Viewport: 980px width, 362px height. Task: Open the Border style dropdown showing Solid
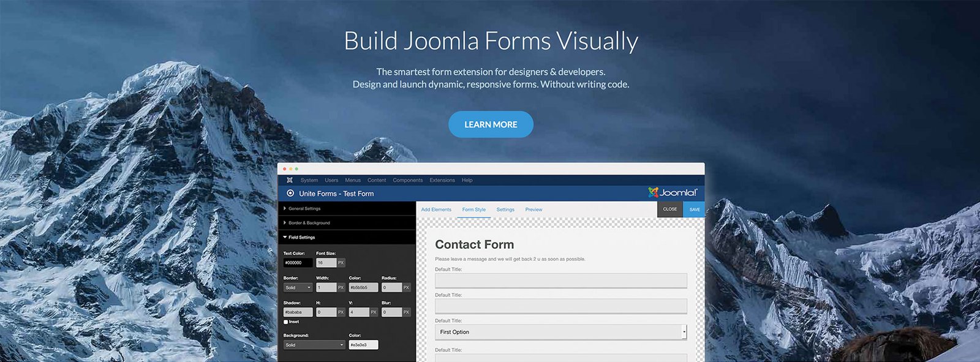tap(298, 287)
